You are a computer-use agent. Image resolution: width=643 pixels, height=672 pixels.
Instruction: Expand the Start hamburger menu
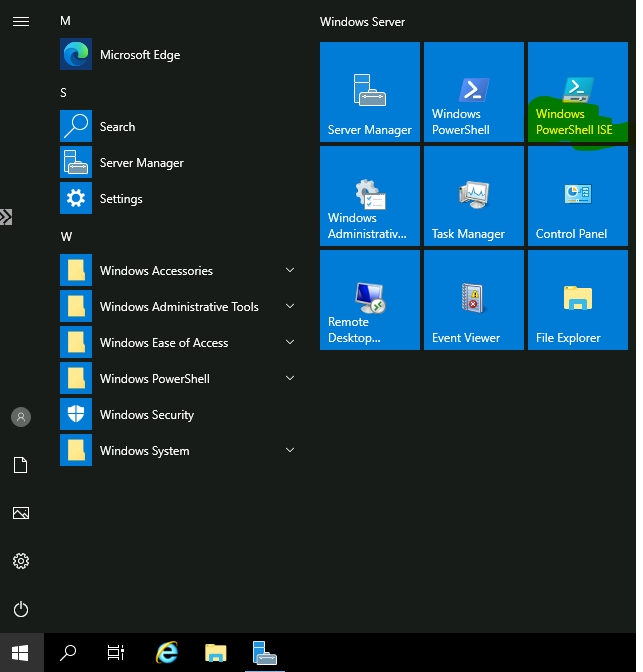[21, 21]
